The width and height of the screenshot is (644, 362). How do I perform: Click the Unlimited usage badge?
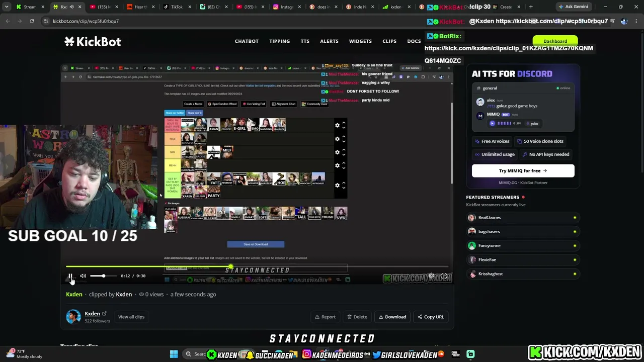click(494, 154)
